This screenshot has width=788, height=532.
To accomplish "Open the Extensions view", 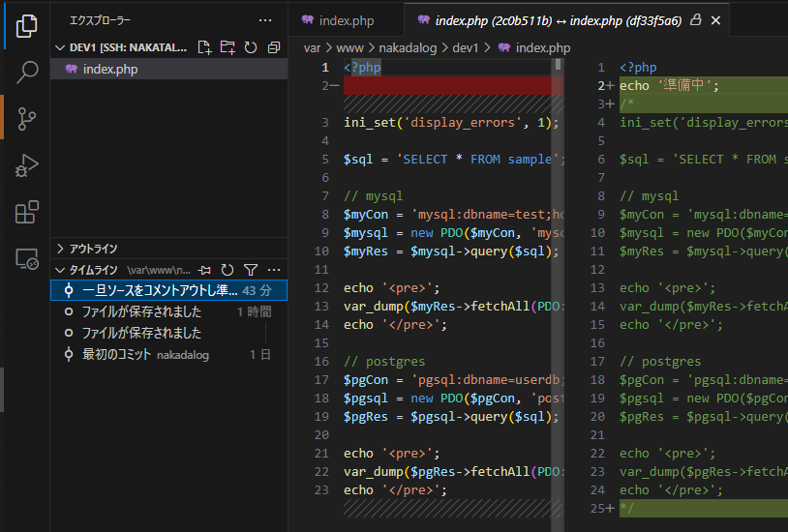I will pos(28,212).
